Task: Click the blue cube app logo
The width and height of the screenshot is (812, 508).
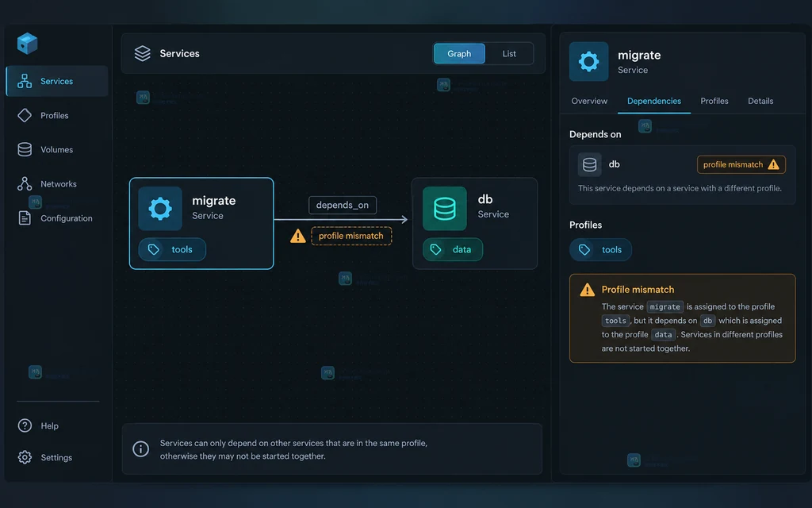Action: 27,44
